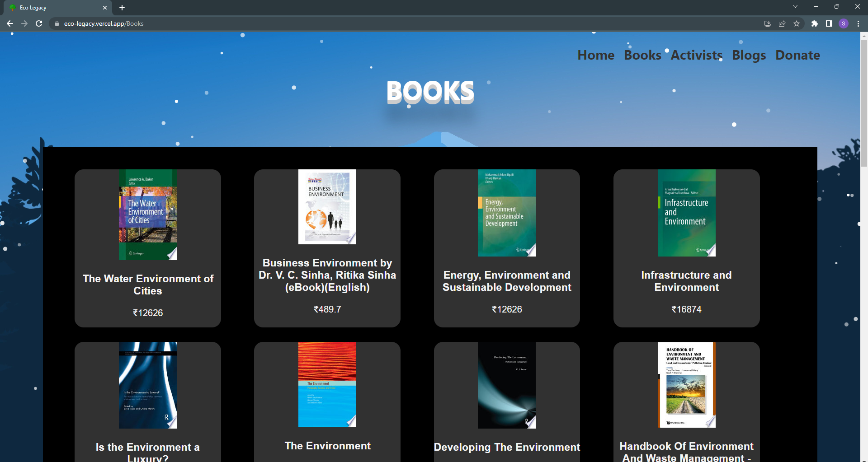The image size is (868, 462).
Task: Go back using the browser back arrow
Action: [x=10, y=23]
